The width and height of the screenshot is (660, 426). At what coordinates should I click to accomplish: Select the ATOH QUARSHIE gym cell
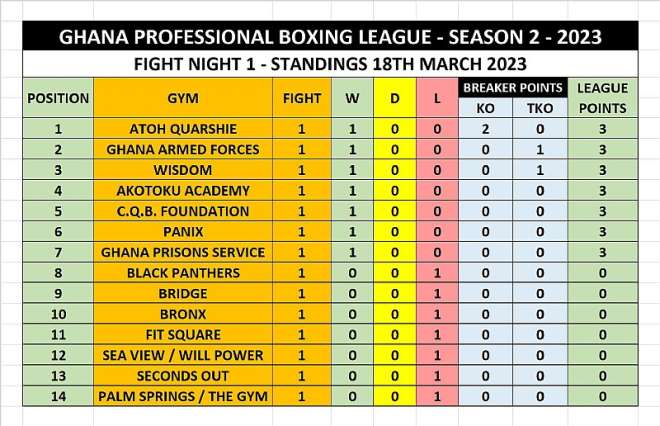coord(183,128)
